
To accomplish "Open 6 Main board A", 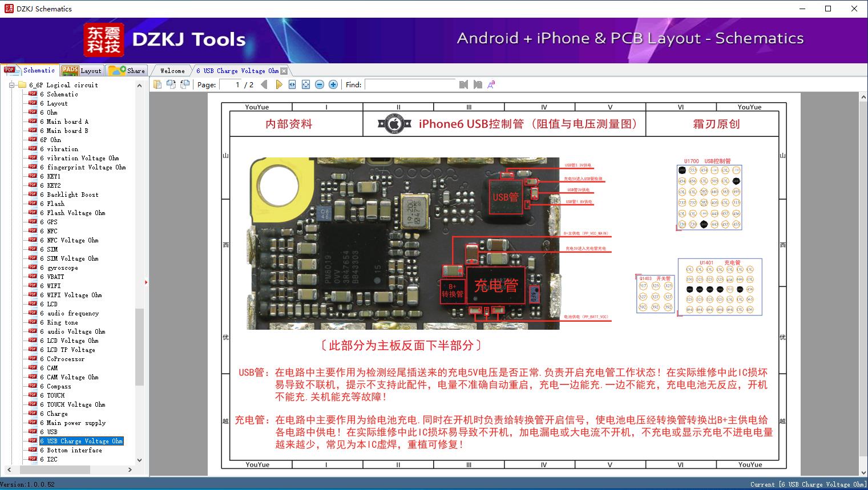I will coord(64,122).
